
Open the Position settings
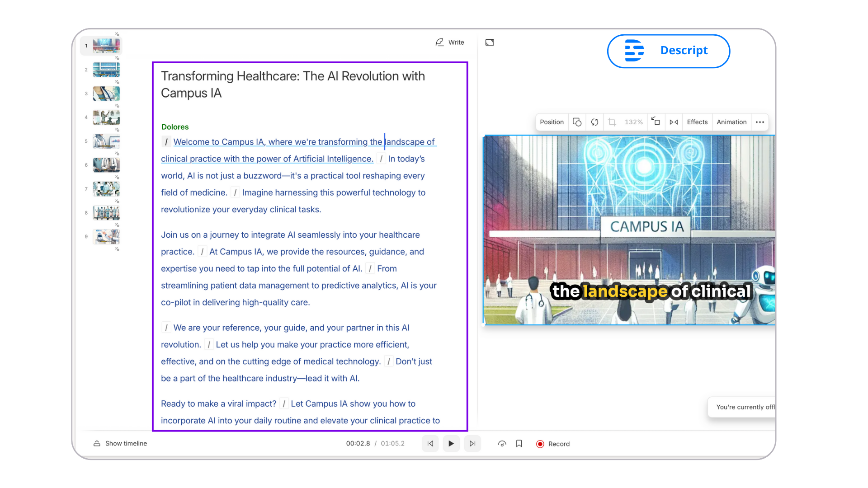pyautogui.click(x=552, y=122)
